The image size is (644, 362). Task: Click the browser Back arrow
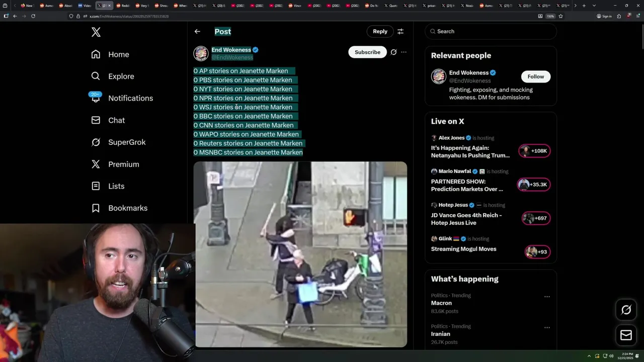coord(15,16)
